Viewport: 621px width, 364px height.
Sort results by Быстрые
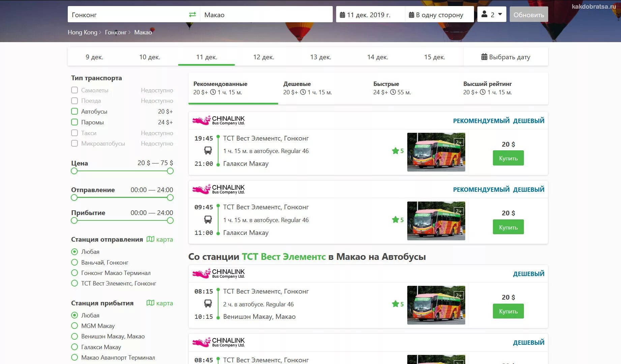tap(413, 88)
